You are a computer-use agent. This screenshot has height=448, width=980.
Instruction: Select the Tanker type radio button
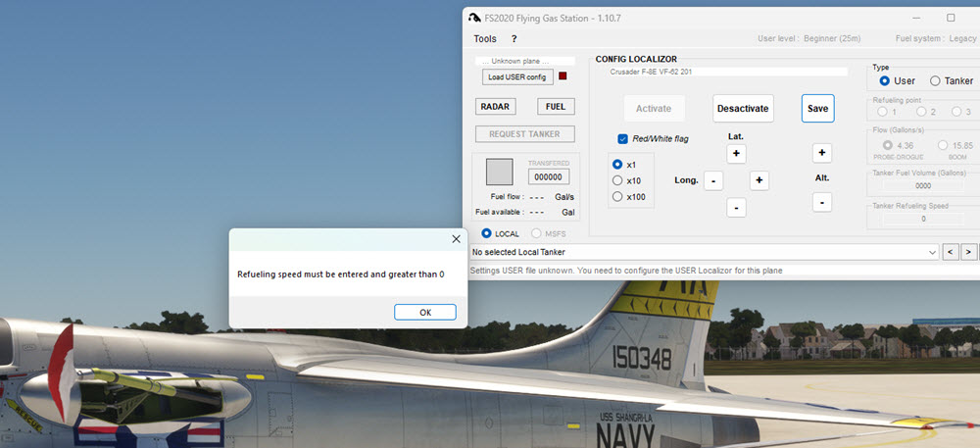[x=935, y=81]
